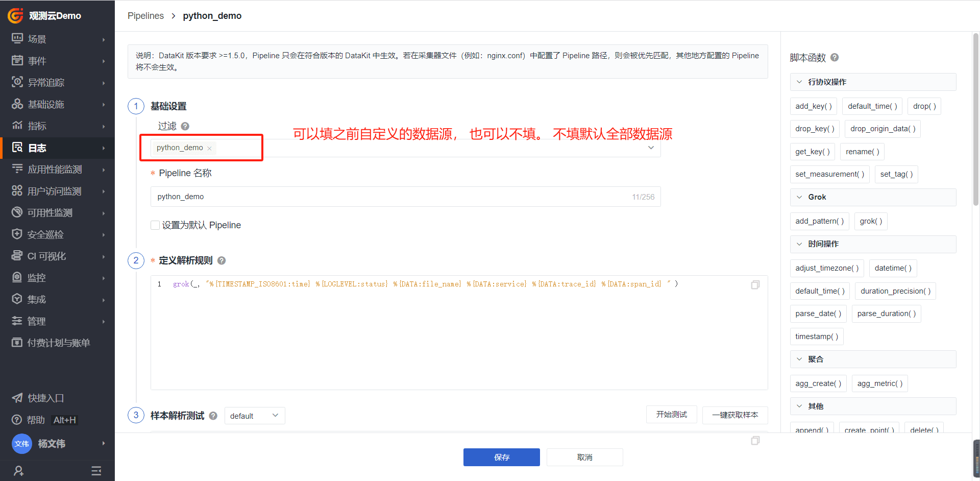
Task: Click help icon next to 定义解析规则
Action: click(x=222, y=260)
